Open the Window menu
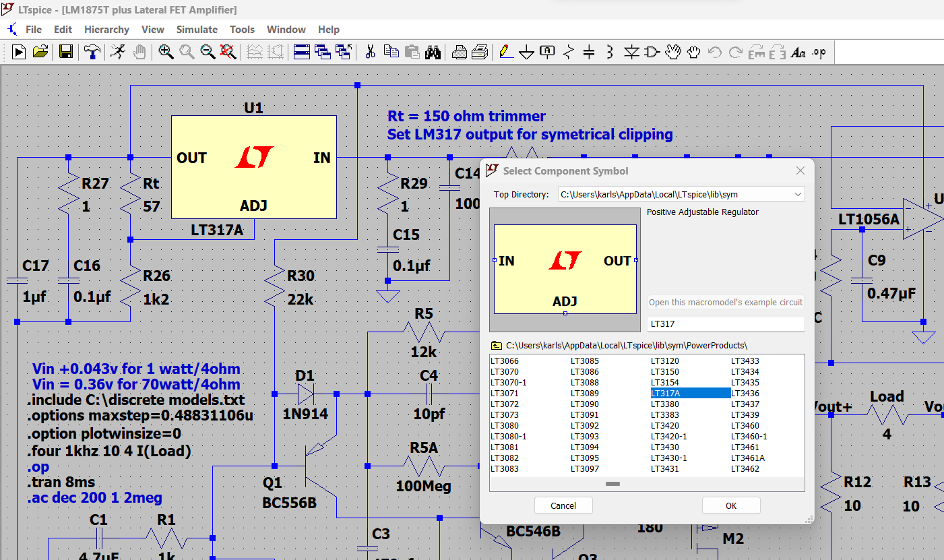 [286, 30]
